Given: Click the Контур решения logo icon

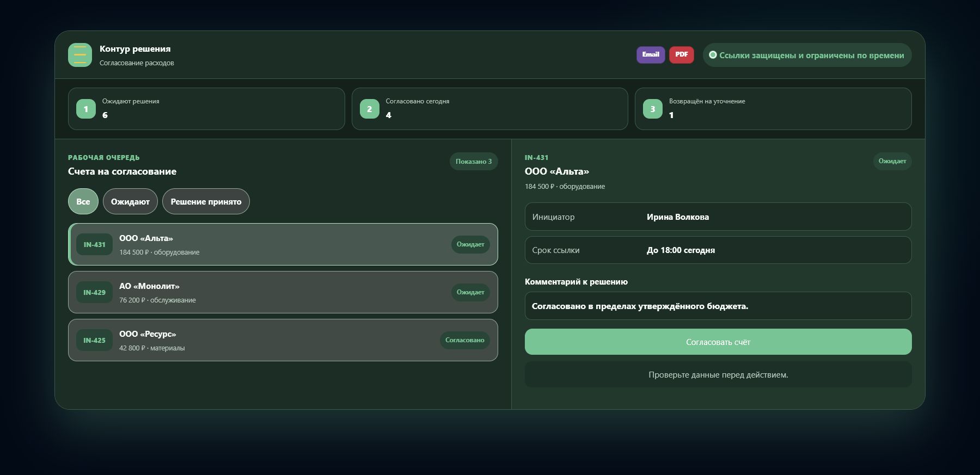Looking at the screenshot, I should (x=80, y=55).
